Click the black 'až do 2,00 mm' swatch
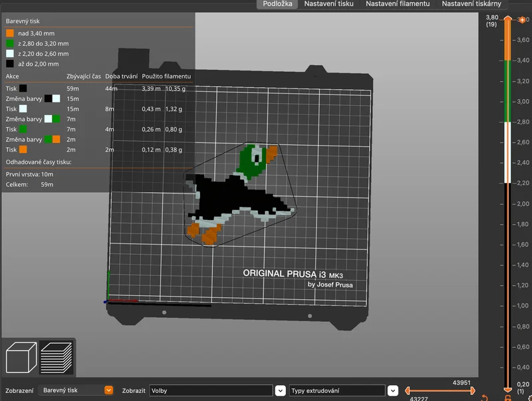The width and height of the screenshot is (532, 401). click(x=10, y=64)
